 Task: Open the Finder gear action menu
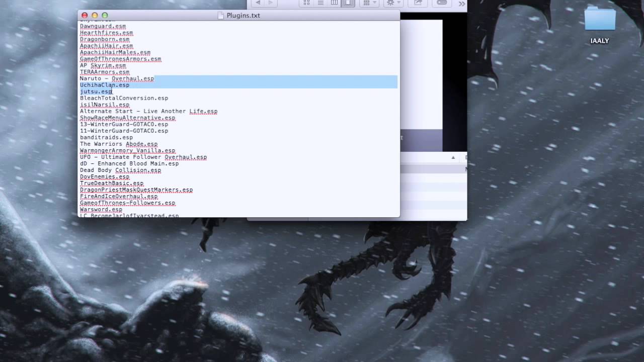[393, 3]
